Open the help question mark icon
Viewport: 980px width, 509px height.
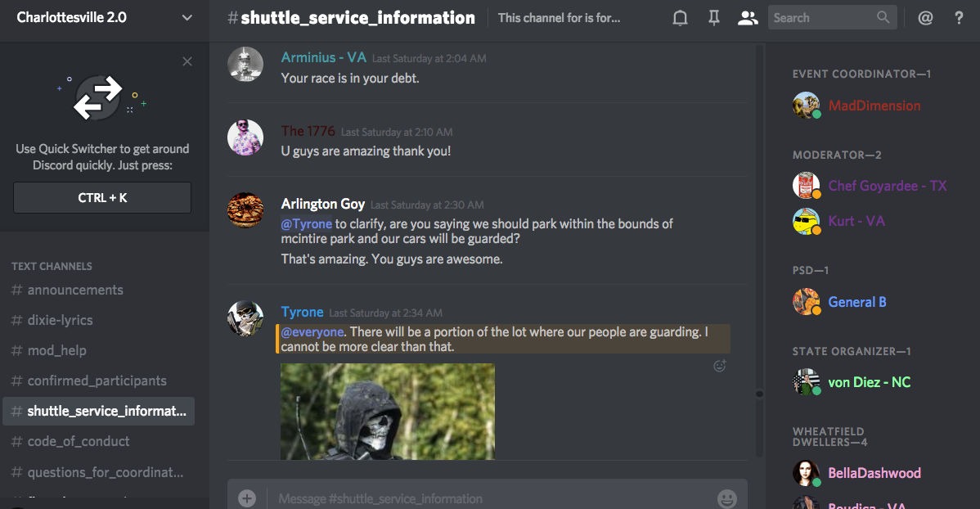click(x=960, y=18)
